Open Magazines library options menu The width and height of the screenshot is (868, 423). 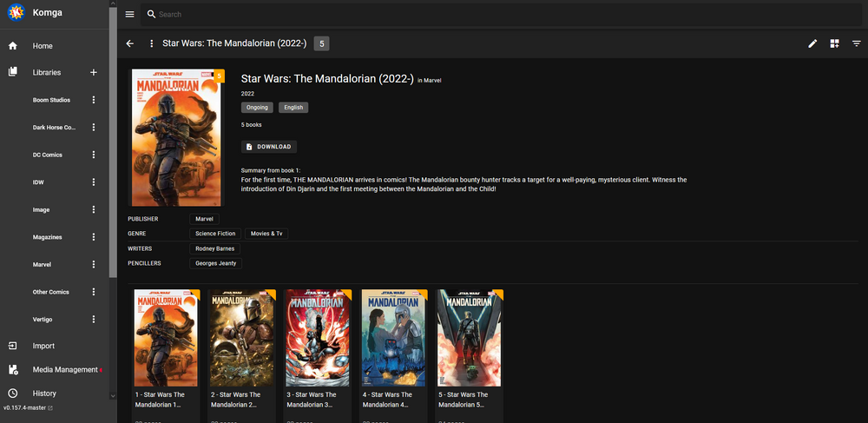point(94,237)
